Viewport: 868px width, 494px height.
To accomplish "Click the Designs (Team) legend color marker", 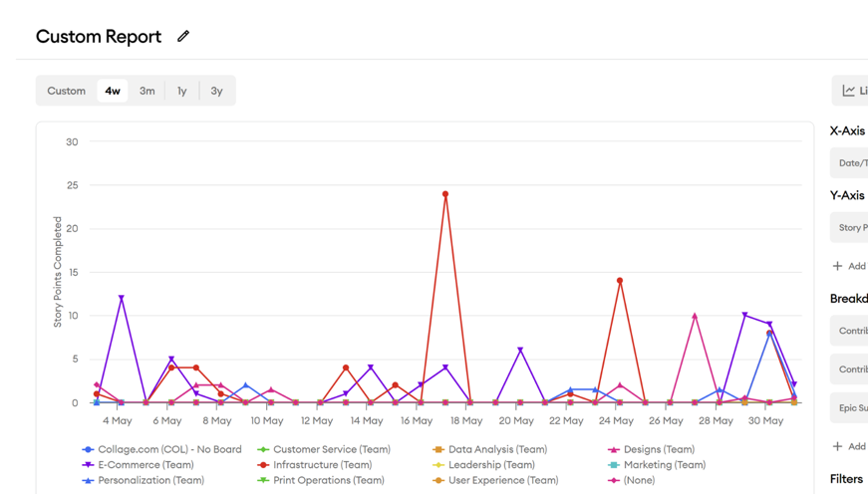I will 614,450.
